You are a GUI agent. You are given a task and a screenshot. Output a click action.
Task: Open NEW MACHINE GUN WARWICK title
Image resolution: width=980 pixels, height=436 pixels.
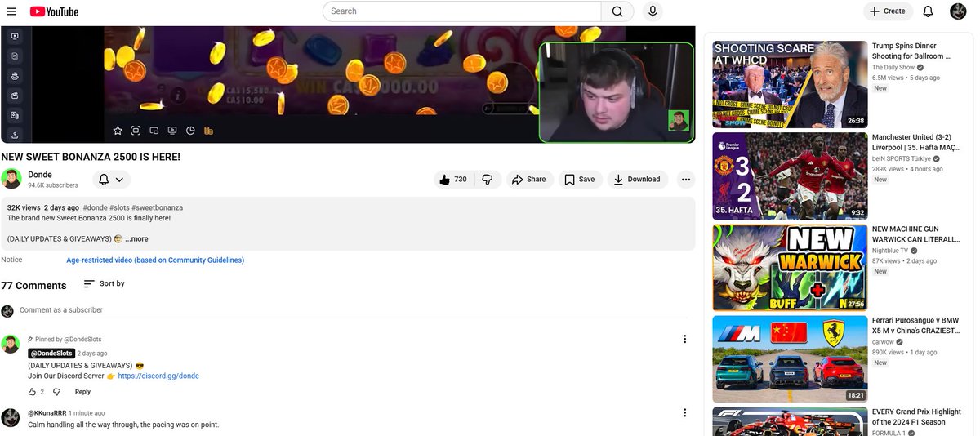pos(916,234)
